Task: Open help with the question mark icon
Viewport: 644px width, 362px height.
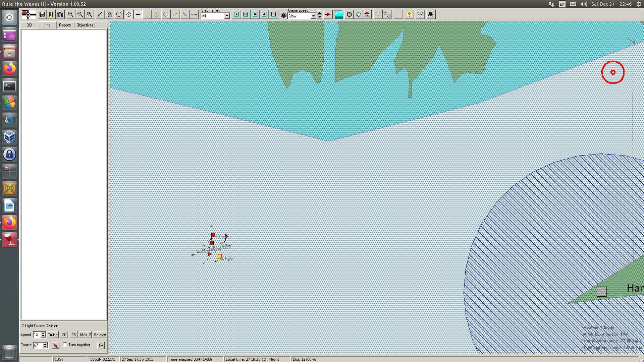Action: pos(409,14)
